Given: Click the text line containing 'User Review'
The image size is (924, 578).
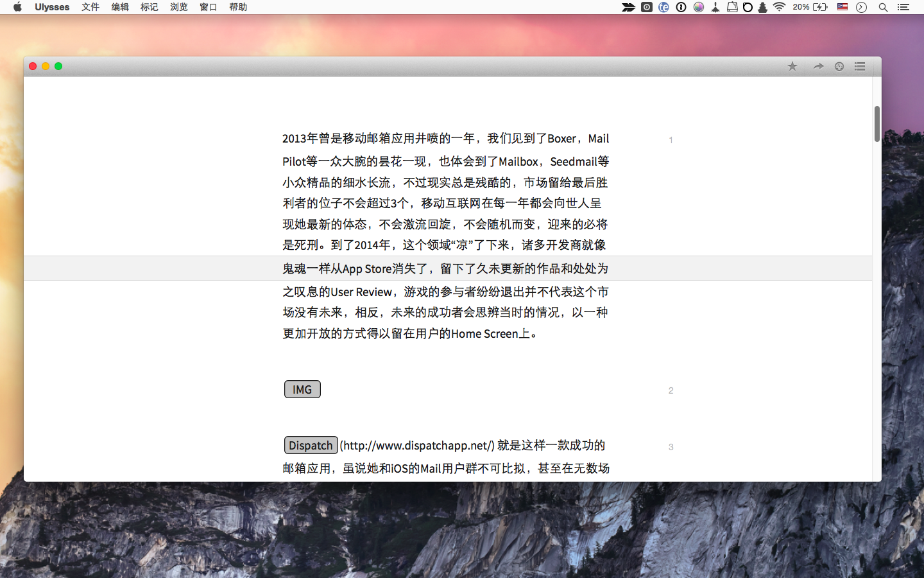Looking at the screenshot, I should tap(445, 292).
